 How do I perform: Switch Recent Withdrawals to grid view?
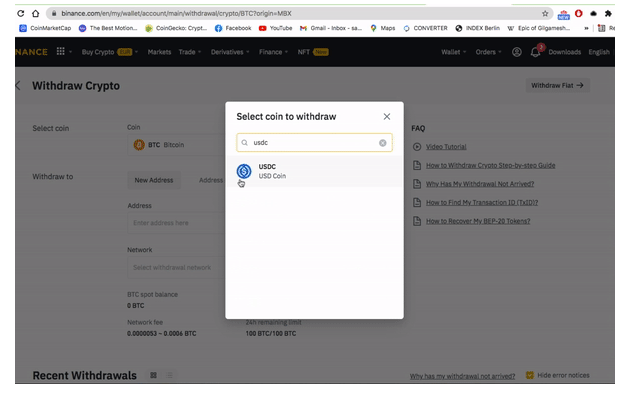tap(153, 375)
